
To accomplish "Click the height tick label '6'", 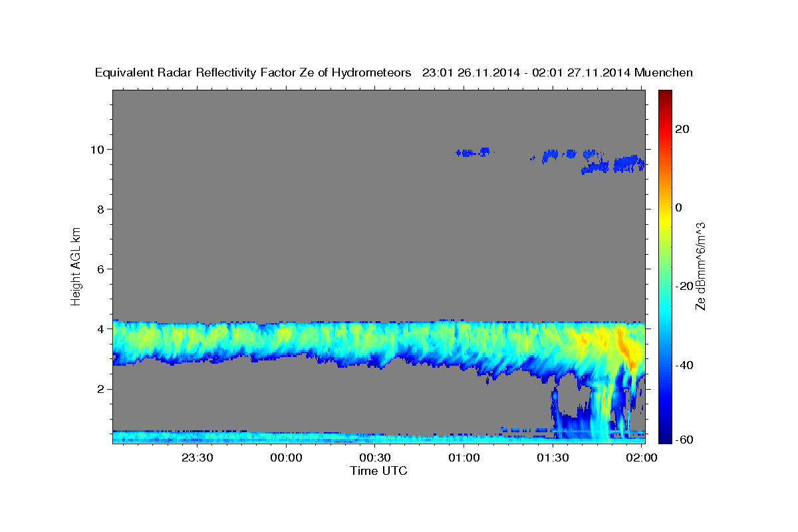I will (x=102, y=269).
